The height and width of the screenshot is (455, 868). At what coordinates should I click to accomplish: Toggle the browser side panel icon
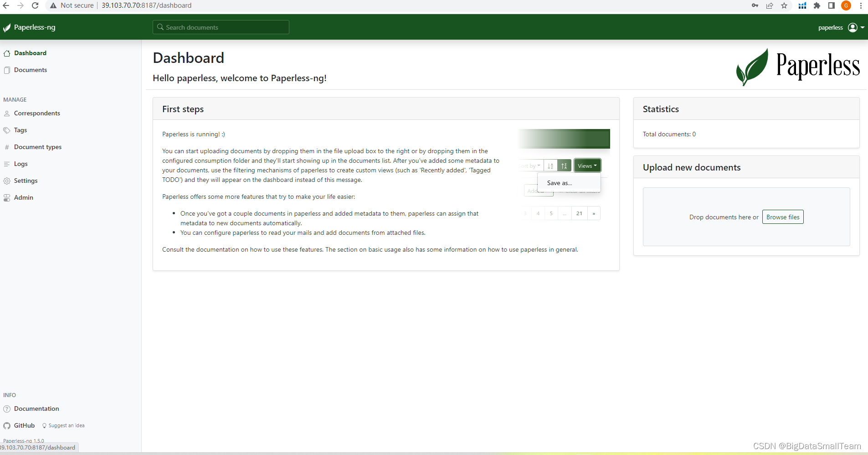(832, 5)
